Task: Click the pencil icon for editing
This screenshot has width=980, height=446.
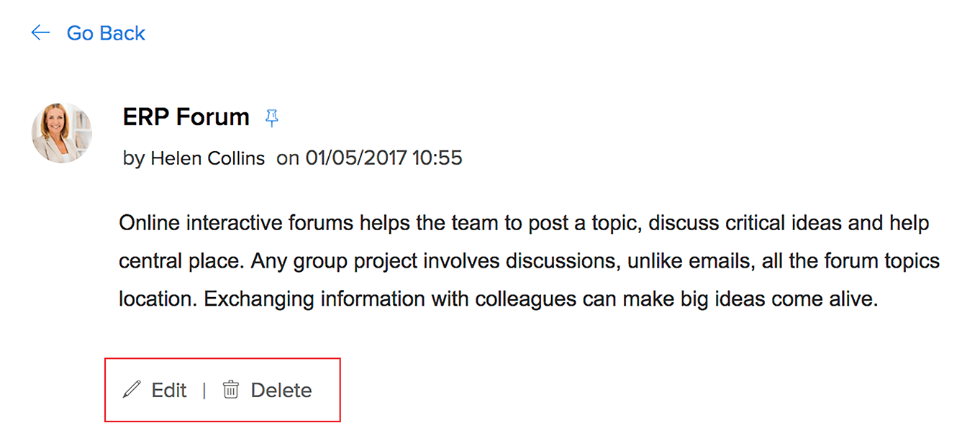Action: point(132,390)
